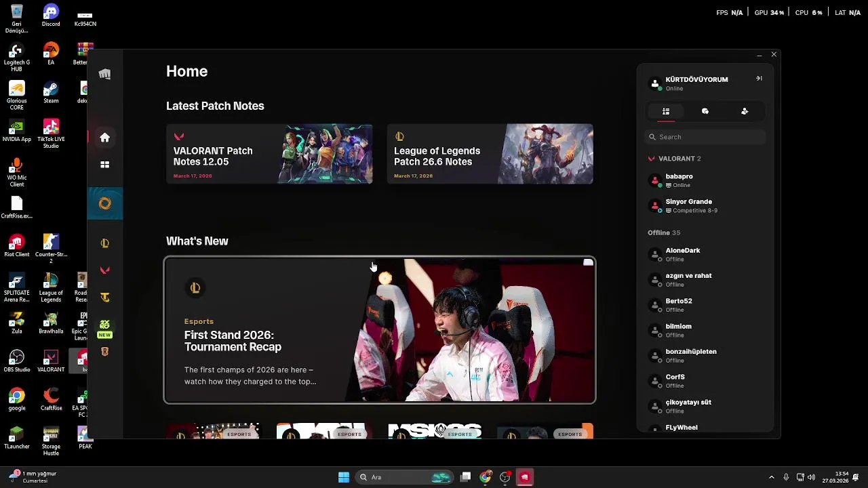Open the weather widget
Viewport: 868px width, 488px height.
(x=33, y=477)
